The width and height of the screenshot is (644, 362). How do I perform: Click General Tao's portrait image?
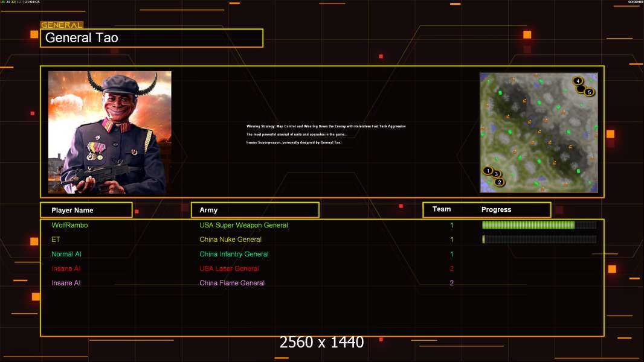coord(110,132)
